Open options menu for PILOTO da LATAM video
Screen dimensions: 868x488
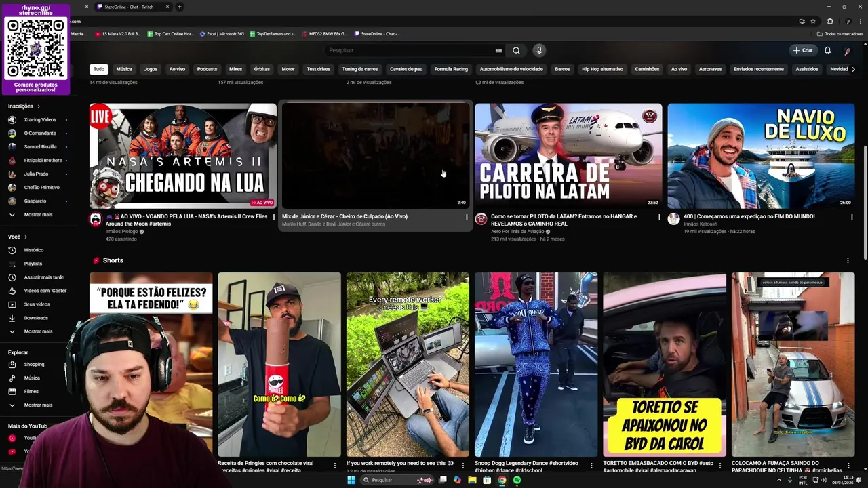tap(659, 217)
